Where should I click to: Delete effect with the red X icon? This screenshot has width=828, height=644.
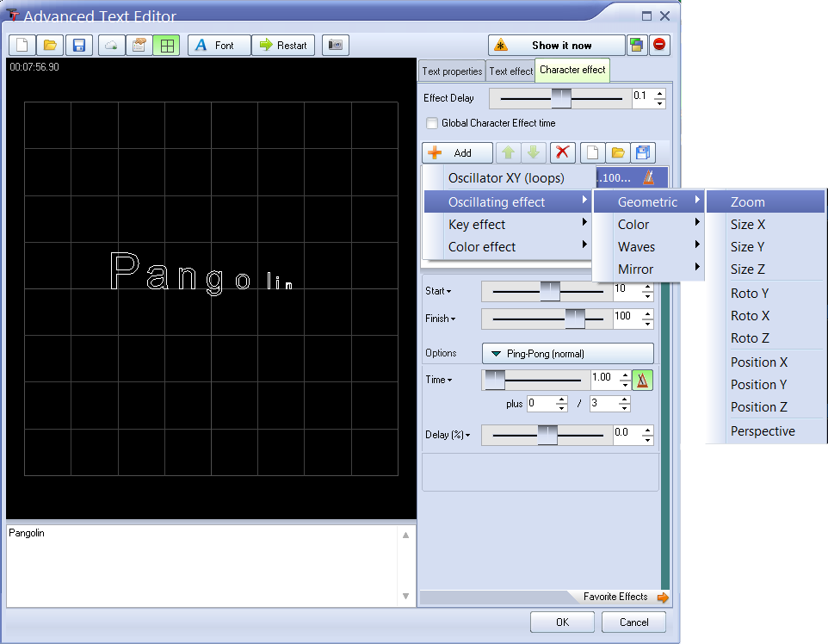click(562, 152)
